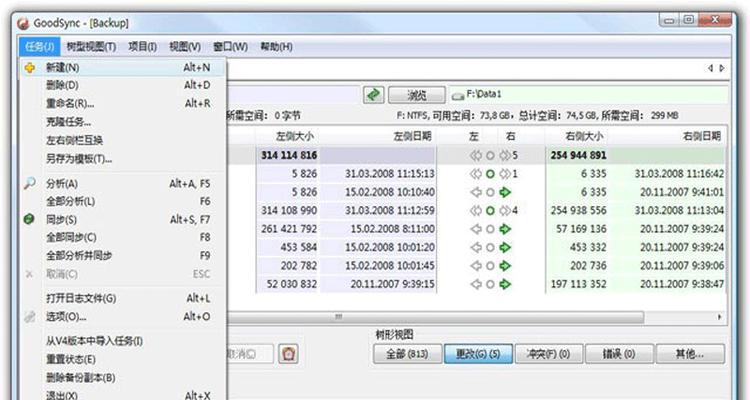750x400 pixels.
Task: Click the 全部 (813) filter button
Action: [408, 354]
